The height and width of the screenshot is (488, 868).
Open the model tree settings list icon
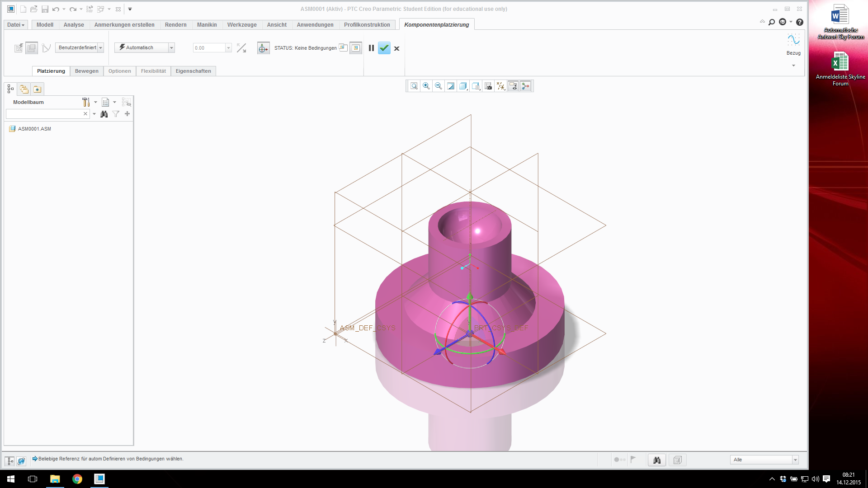click(106, 102)
